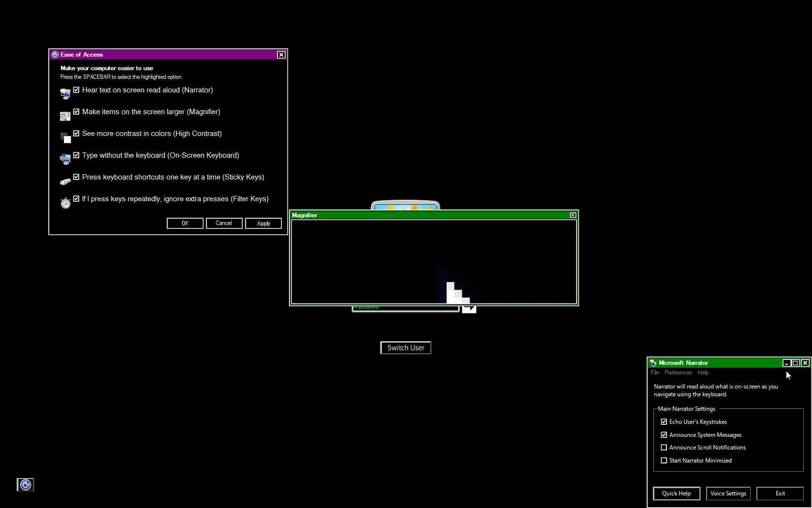Image resolution: width=812 pixels, height=508 pixels.
Task: Click Cancel in Ease of Access dialog
Action: point(224,223)
